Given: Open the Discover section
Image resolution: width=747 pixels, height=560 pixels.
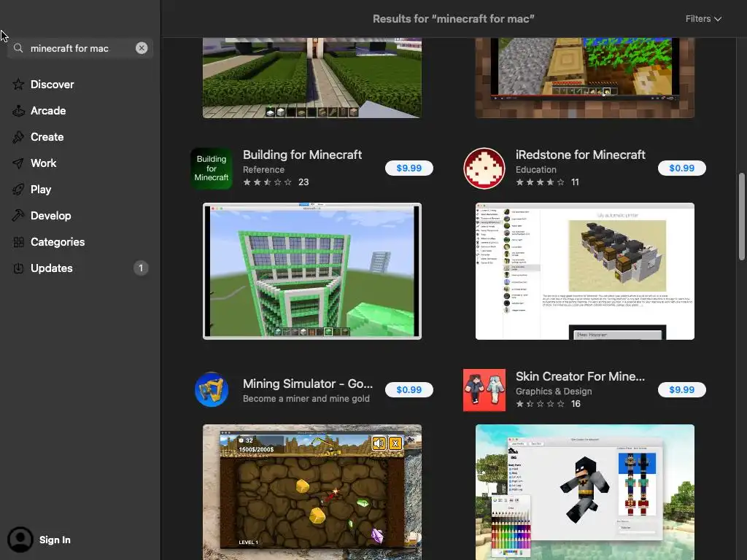Looking at the screenshot, I should 52,85.
